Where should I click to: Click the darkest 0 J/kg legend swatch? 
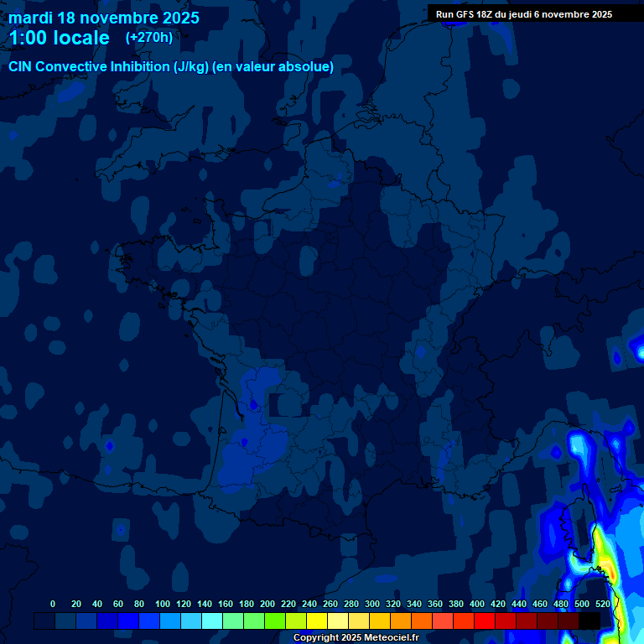click(44, 621)
